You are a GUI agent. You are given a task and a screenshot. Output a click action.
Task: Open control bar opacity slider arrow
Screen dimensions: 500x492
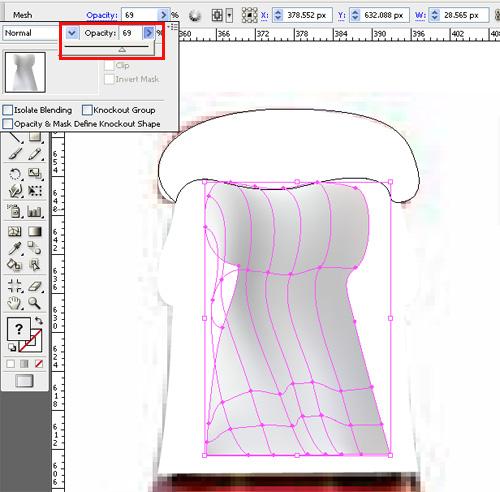pyautogui.click(x=164, y=15)
